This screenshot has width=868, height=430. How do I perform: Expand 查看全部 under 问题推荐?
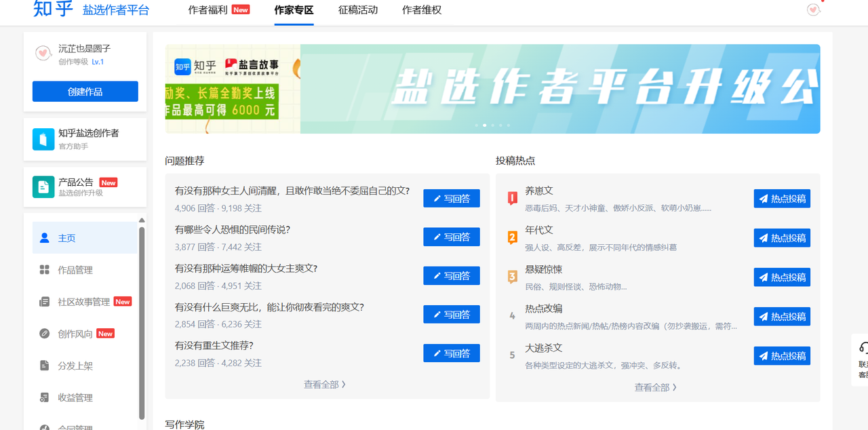tap(325, 384)
